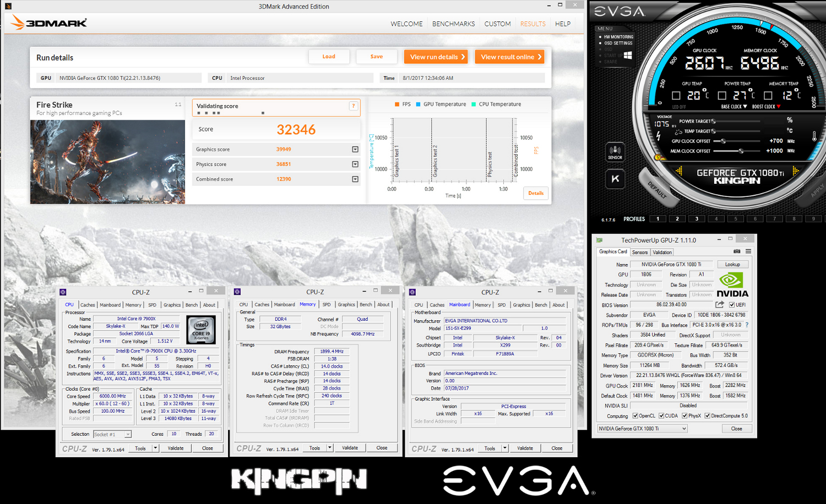The image size is (826, 504).
Task: Click the DEFAULT button on the EVGA dial
Action: click(x=656, y=189)
